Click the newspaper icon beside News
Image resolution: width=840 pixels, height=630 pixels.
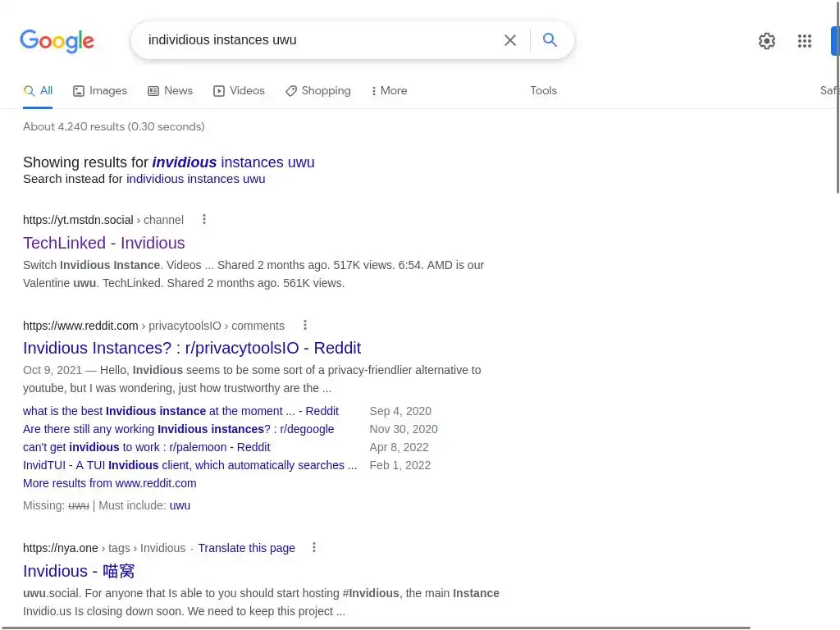point(153,91)
